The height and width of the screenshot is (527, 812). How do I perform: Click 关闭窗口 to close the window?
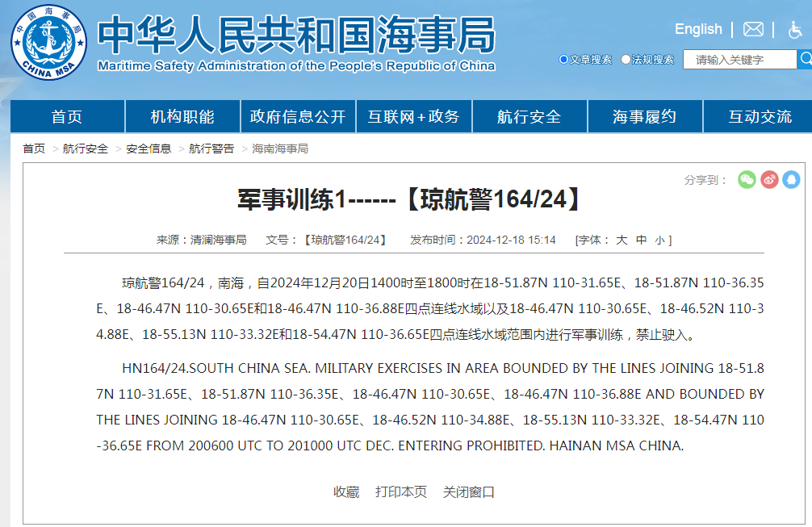point(468,491)
